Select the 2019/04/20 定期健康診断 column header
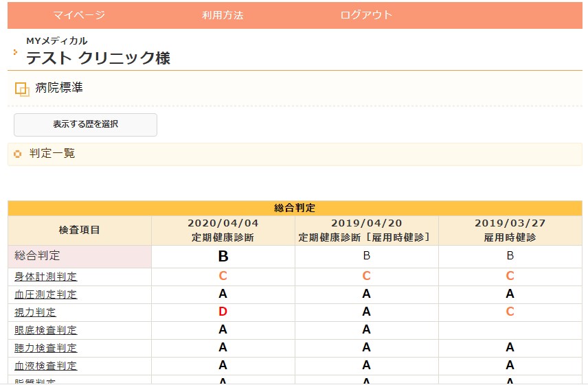The width and height of the screenshot is (588, 385). pyautogui.click(x=367, y=231)
